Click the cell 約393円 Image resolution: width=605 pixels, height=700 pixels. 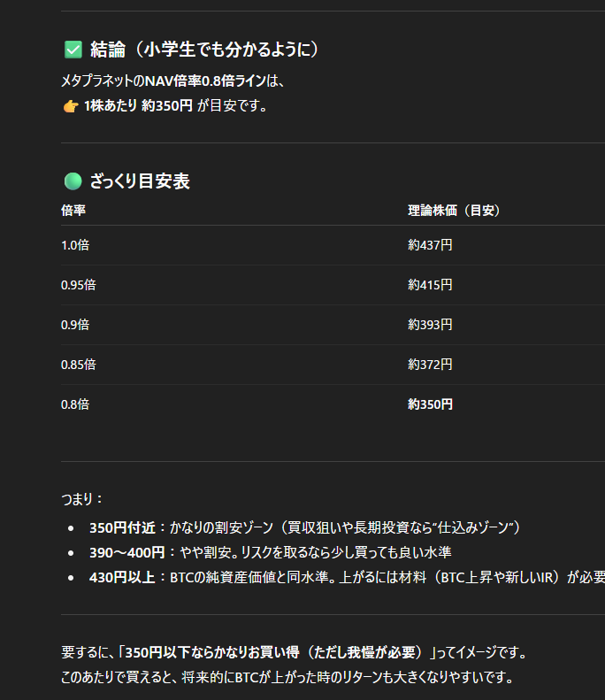[x=430, y=325]
